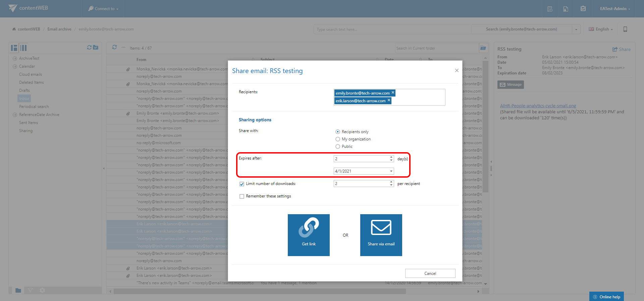The width and height of the screenshot is (644, 301).
Task: Choose My organization sharing option
Action: click(x=338, y=139)
